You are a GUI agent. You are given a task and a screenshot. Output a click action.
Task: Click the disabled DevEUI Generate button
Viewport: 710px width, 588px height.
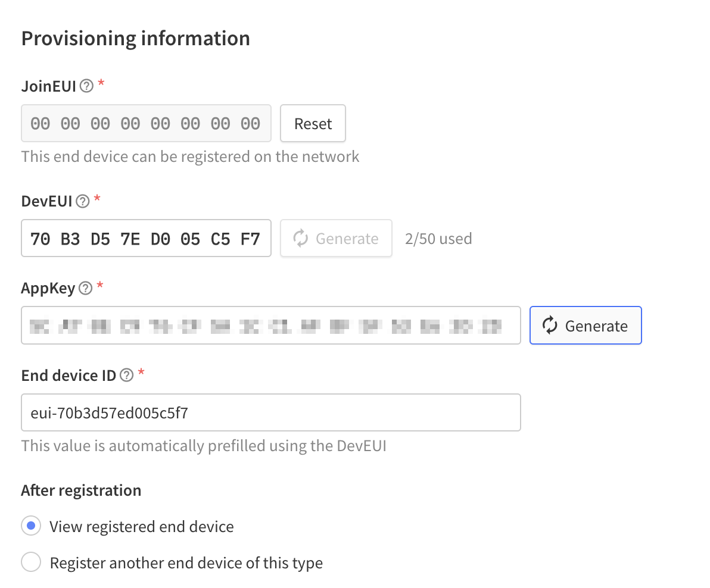point(336,239)
